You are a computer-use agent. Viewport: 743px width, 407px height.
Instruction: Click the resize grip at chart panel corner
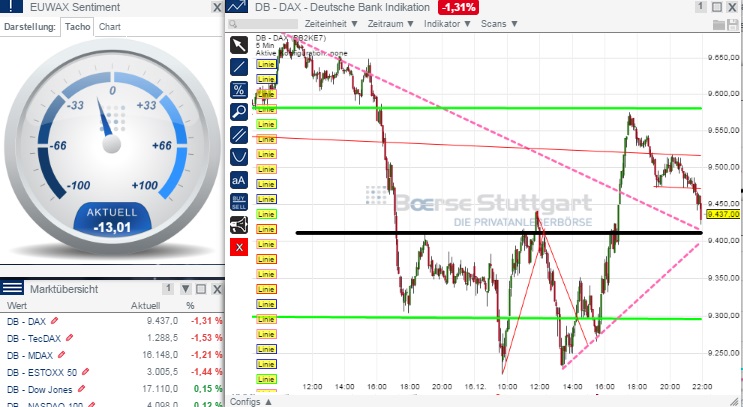tap(735, 402)
